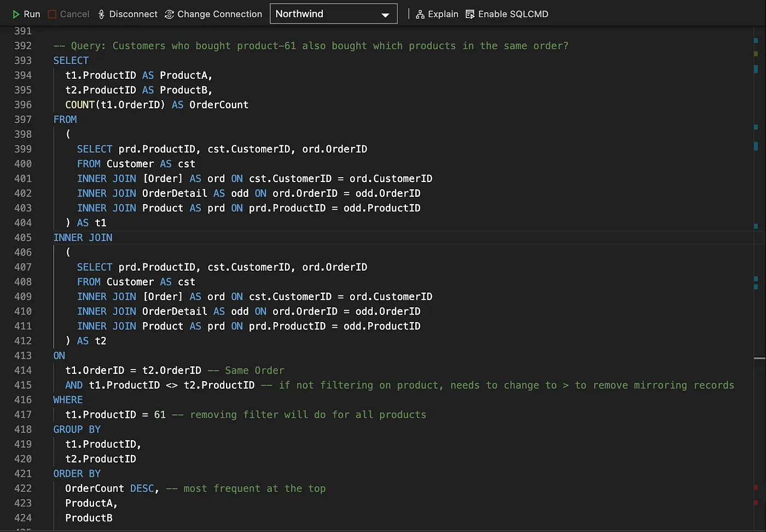This screenshot has width=766, height=532.
Task: Click ORDER BY keyword on line 421
Action: [x=77, y=474]
